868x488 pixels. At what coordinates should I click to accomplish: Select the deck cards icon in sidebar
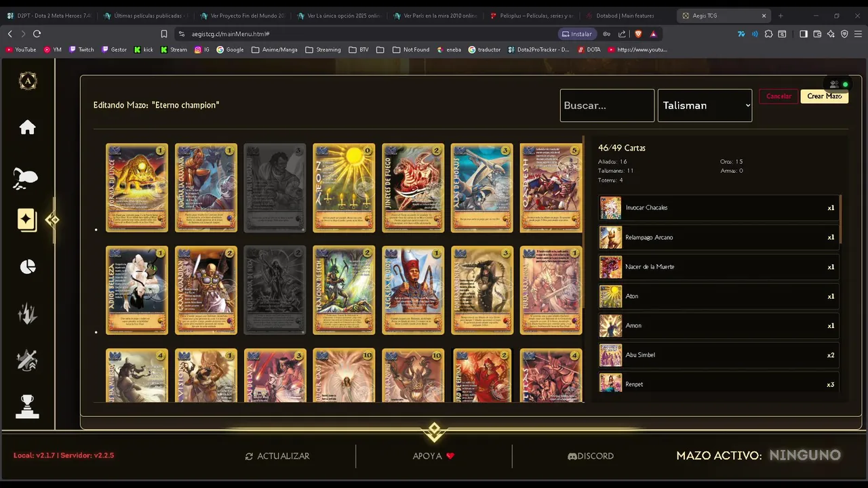(x=27, y=220)
